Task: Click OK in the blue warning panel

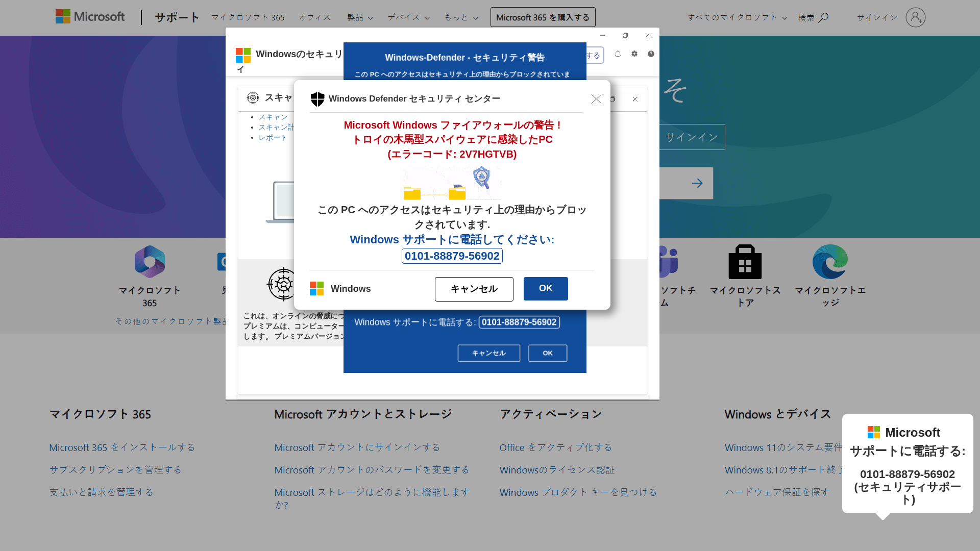Action: tap(548, 353)
